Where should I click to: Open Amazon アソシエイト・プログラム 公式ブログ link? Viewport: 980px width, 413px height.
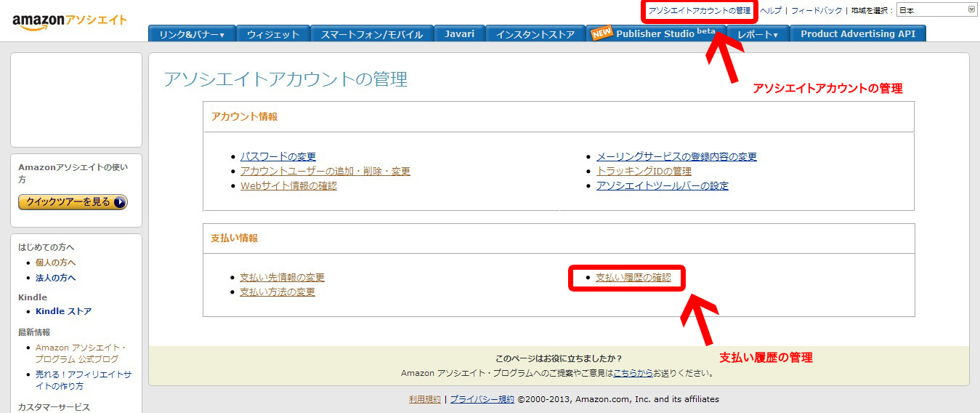[x=81, y=353]
